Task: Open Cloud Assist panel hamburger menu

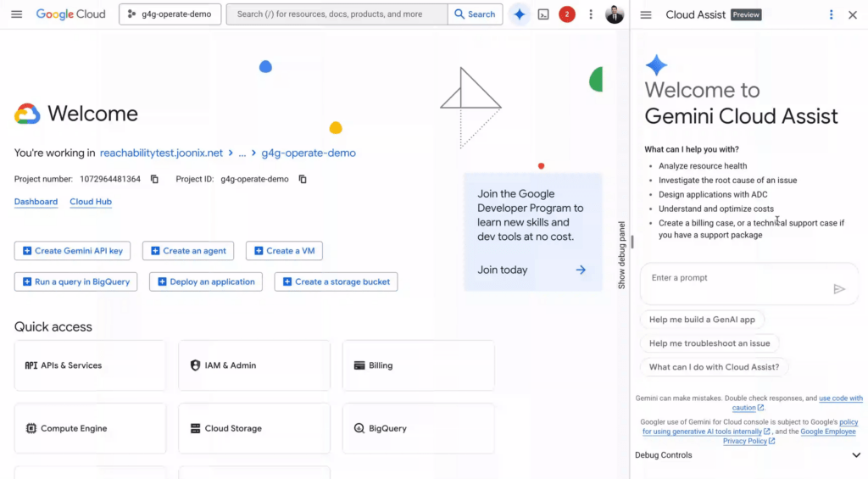Action: coord(646,15)
